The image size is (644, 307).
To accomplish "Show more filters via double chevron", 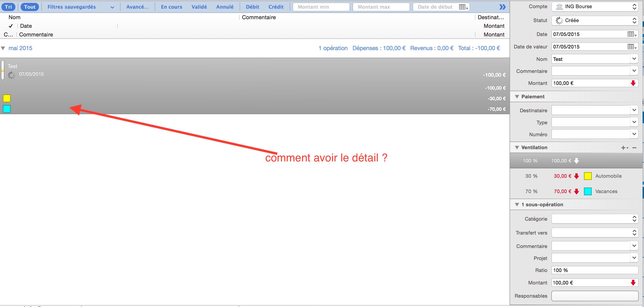I will tap(502, 7).
